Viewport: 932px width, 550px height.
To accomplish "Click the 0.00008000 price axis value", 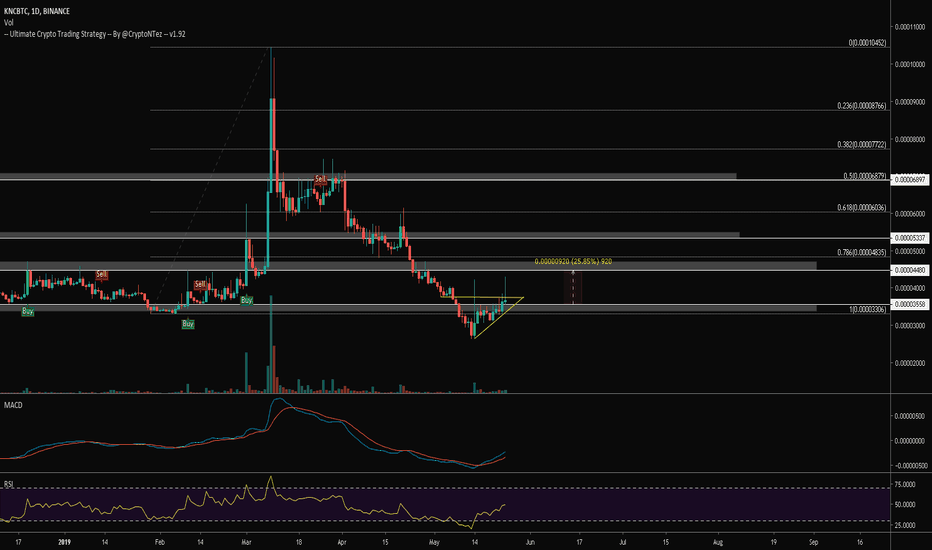I will pos(910,139).
